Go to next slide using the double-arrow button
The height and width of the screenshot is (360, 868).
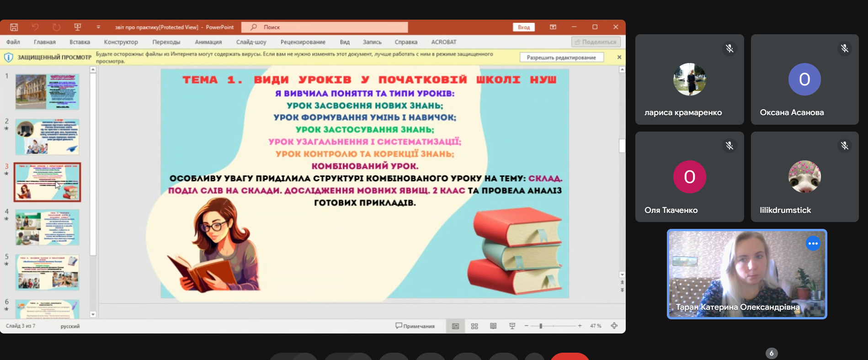click(x=622, y=290)
